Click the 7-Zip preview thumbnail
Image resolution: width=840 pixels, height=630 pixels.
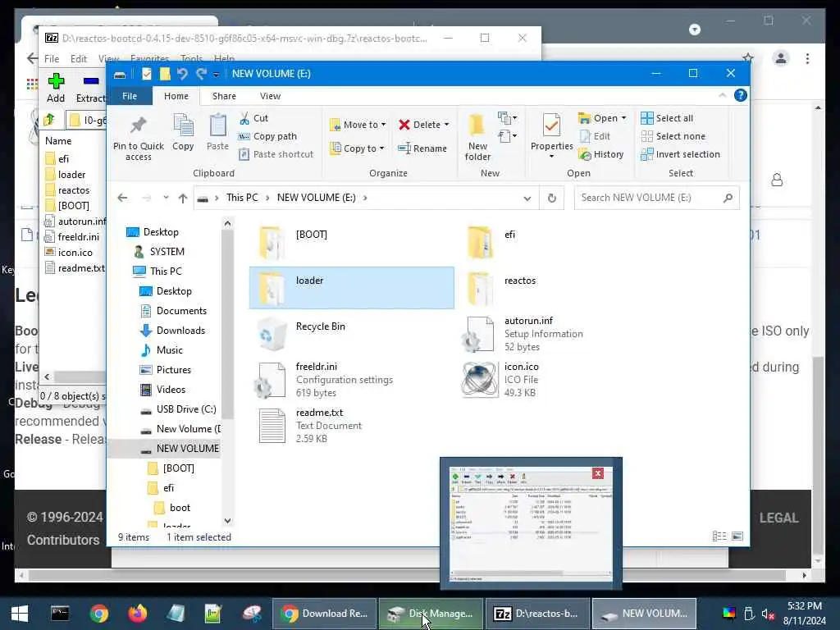coord(531,524)
